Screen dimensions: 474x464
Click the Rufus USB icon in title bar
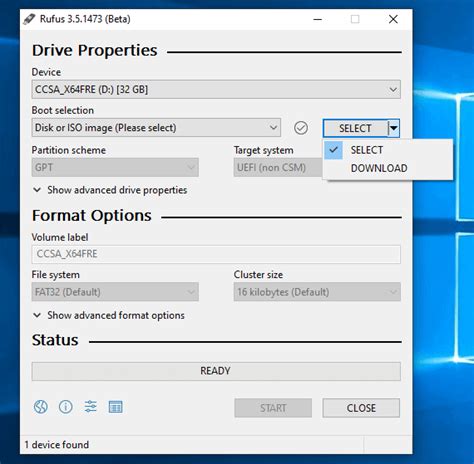click(x=29, y=19)
